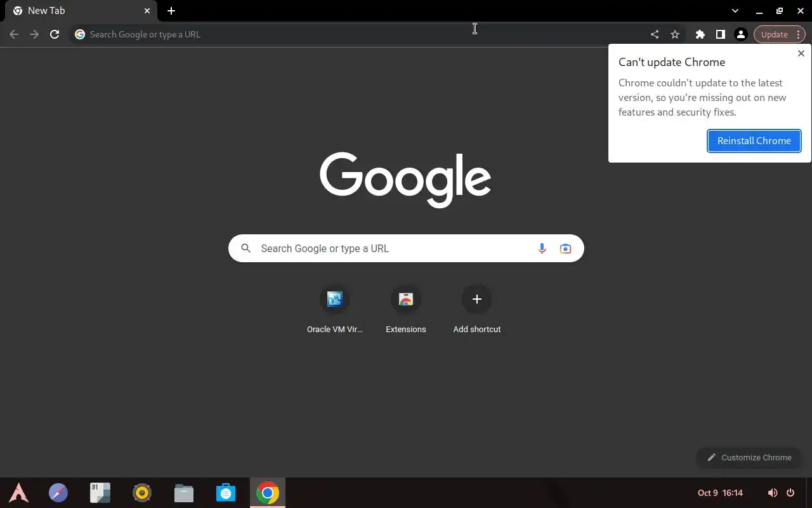The height and width of the screenshot is (508, 812).
Task: Close the Can't update Chrome popup
Action: [801, 53]
